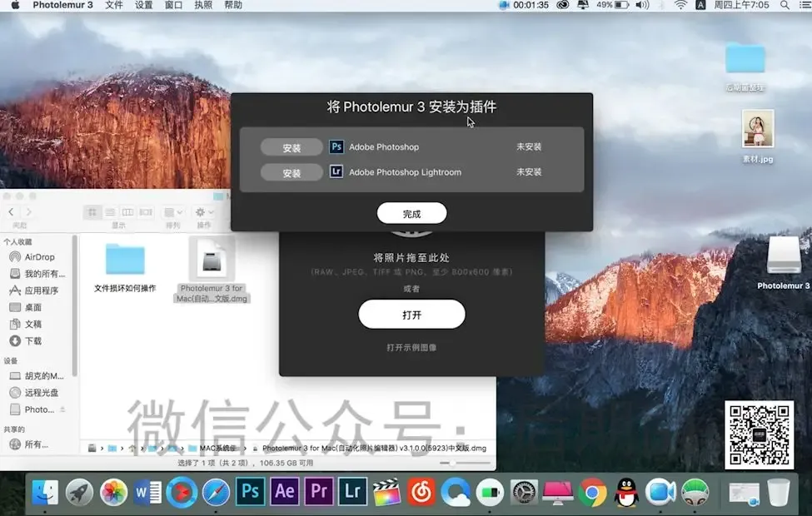
Task: Open the volume control in the menu bar
Action: tap(642, 5)
